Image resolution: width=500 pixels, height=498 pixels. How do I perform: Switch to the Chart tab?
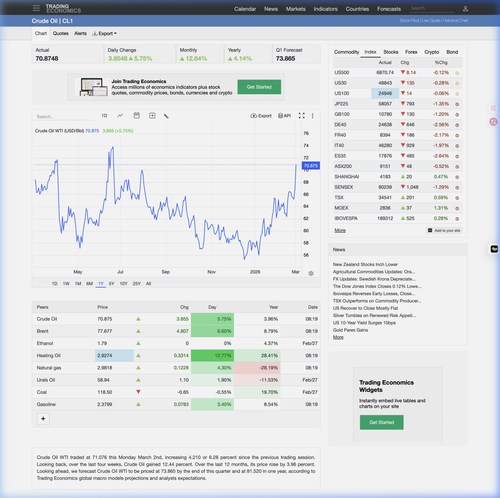click(41, 33)
